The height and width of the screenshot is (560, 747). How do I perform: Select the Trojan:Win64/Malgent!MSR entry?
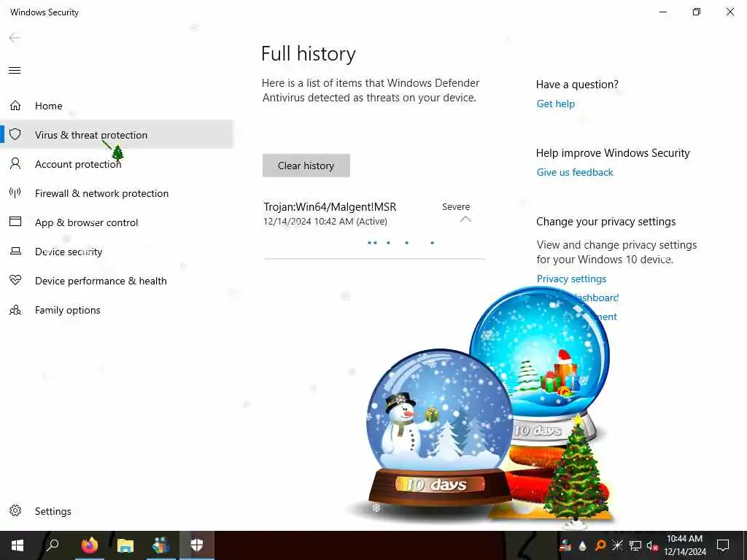[330, 206]
